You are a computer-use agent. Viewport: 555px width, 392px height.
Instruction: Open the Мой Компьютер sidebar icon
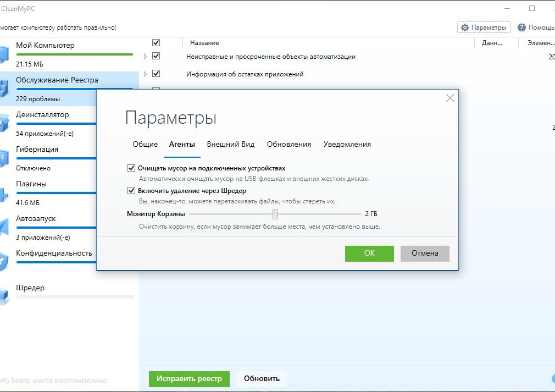3,54
